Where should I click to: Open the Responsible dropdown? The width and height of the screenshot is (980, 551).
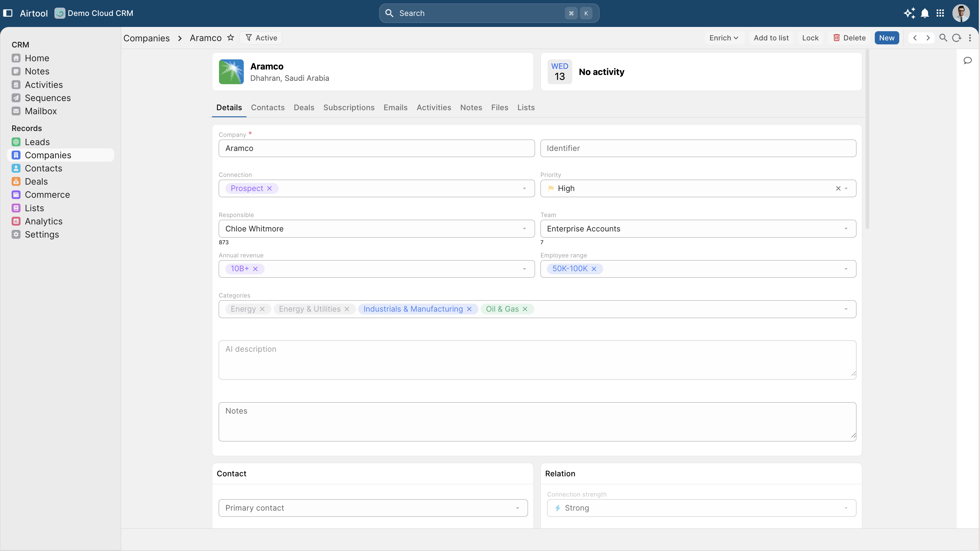click(x=377, y=229)
